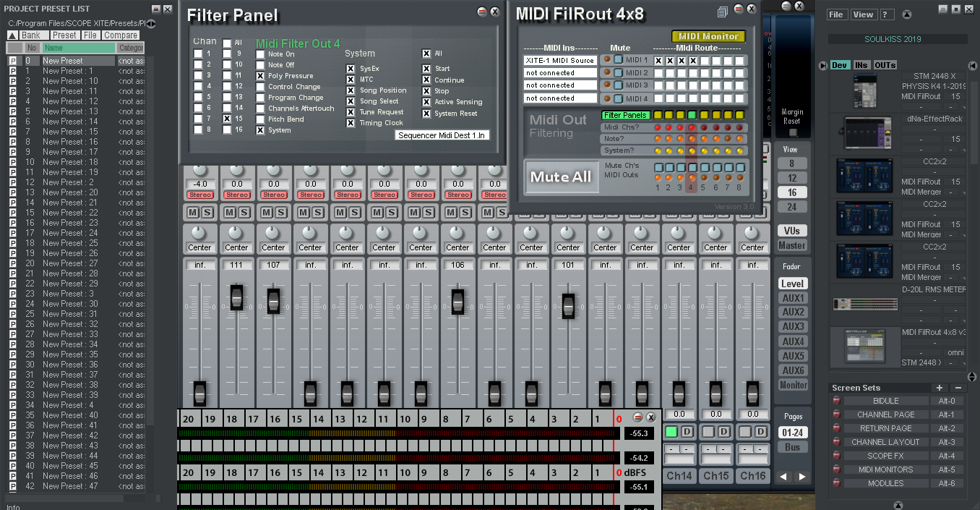Enable the Note On filter checkbox

(x=260, y=54)
